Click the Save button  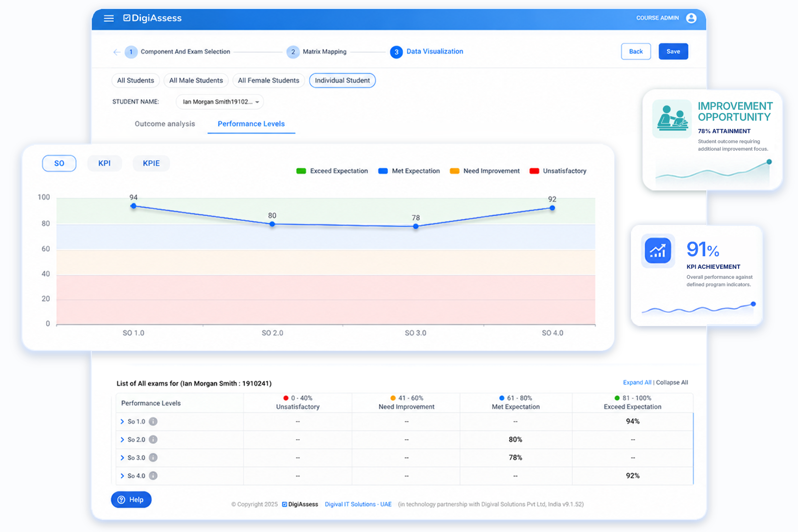(673, 51)
